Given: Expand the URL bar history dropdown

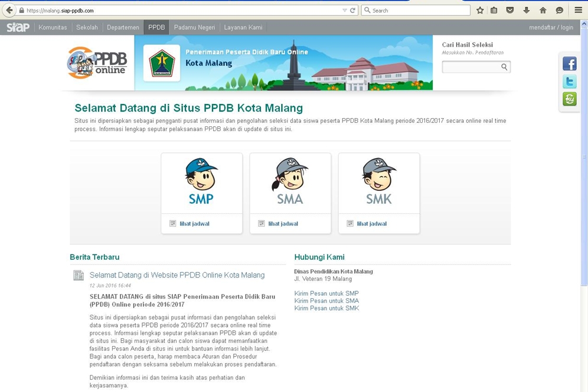Looking at the screenshot, I should coord(345,10).
